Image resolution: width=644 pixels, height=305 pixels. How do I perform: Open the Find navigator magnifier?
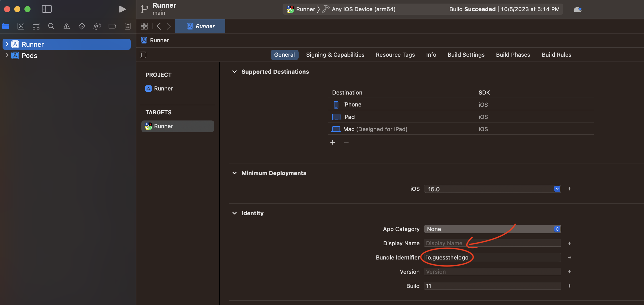(51, 26)
